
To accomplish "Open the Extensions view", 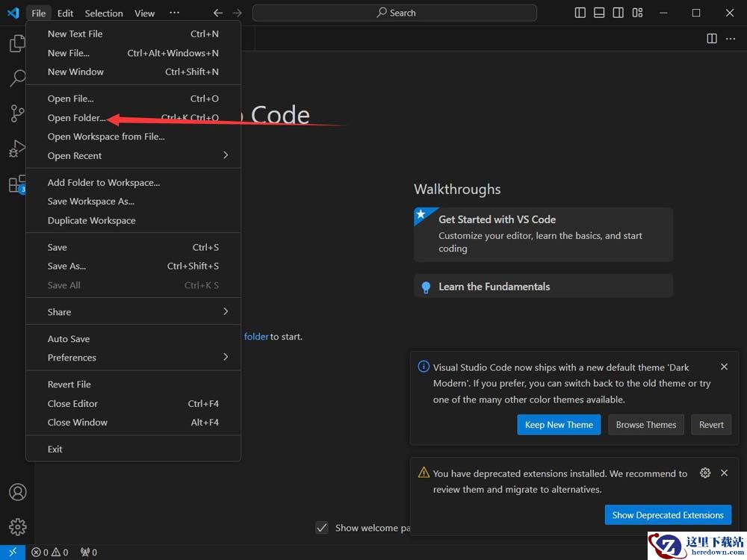I will coord(17,184).
